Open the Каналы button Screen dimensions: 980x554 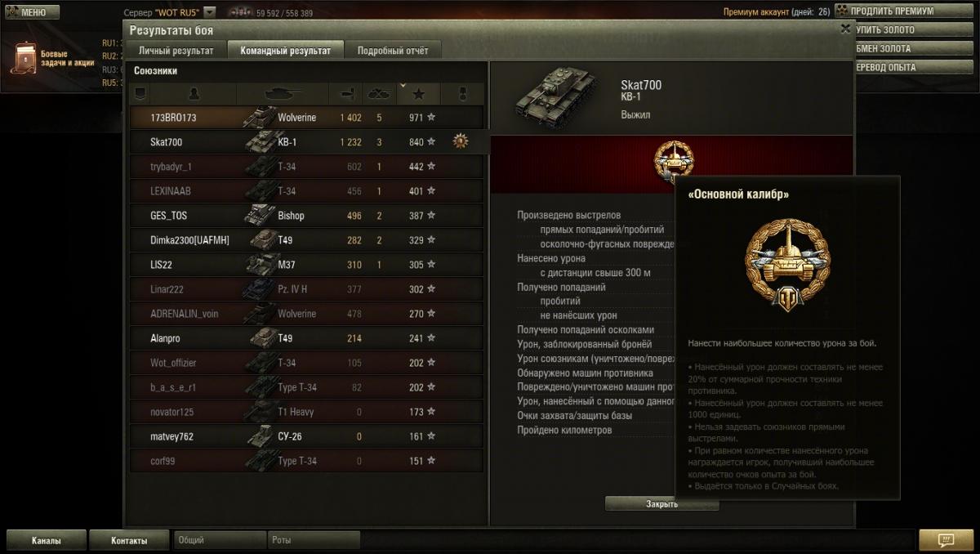pyautogui.click(x=47, y=540)
